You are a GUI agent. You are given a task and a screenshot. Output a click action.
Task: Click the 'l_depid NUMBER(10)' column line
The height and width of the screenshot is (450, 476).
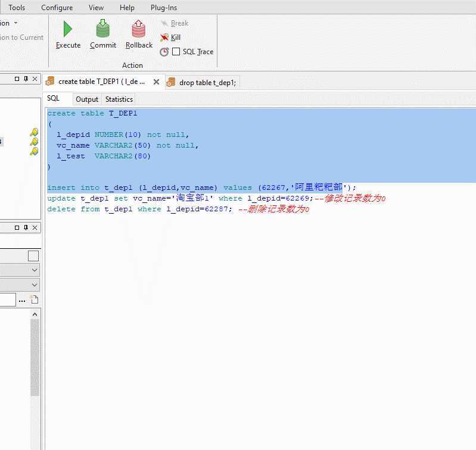point(123,135)
